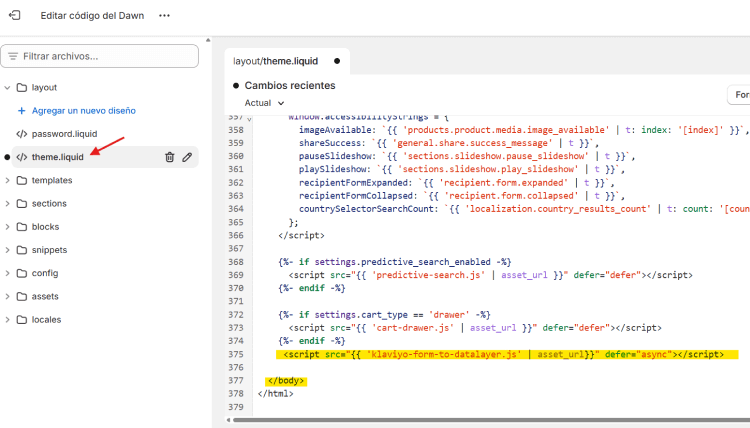Click horizontal scrollbar left arrow
Screen dimensions: 750x428
tap(228, 420)
